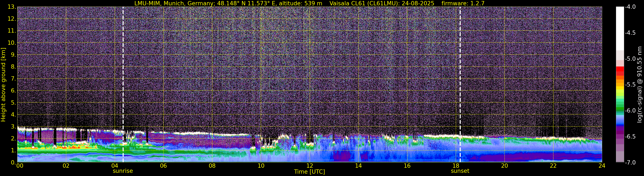644x176 pixels.
Task: Click the "-4.0" colorbar tick label
Action: 630,7
